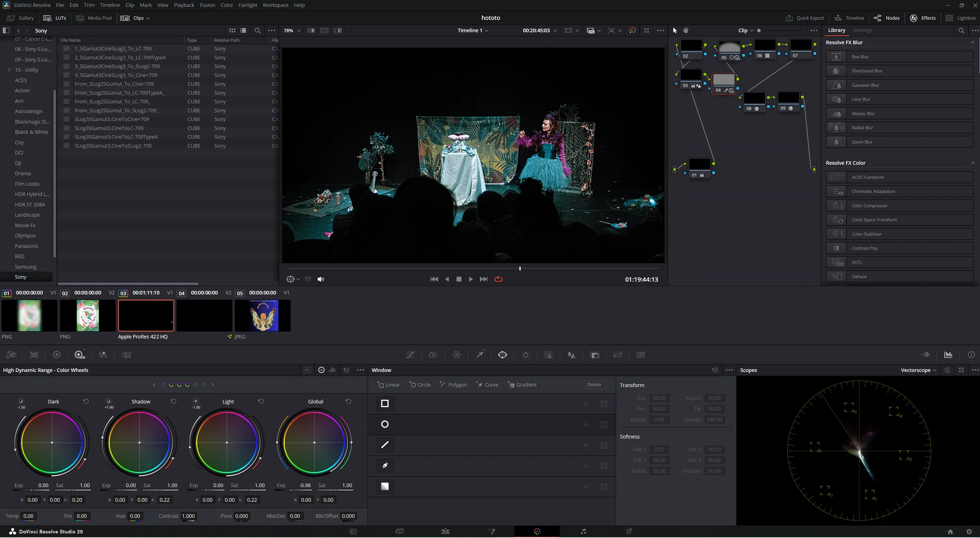Switch LUT browser to thumbnail view
Image resolution: width=980 pixels, height=538 pixels.
tap(232, 31)
